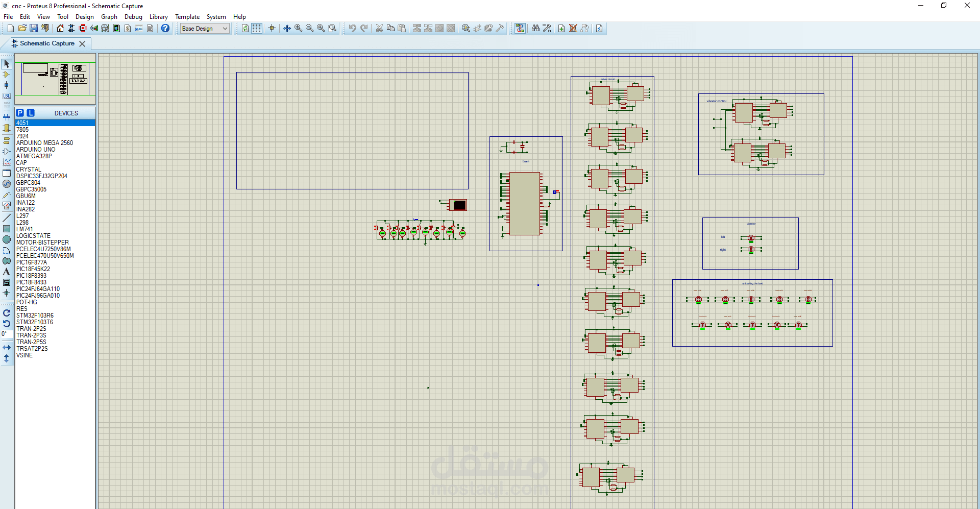Click the large microcontroller component on schematic
The width and height of the screenshot is (980, 509).
click(x=525, y=204)
